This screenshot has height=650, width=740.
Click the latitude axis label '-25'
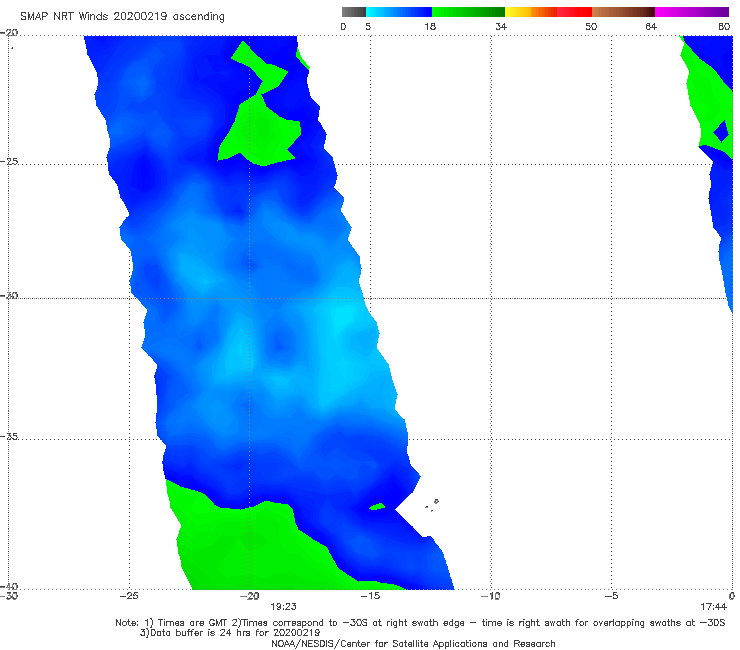[9, 161]
